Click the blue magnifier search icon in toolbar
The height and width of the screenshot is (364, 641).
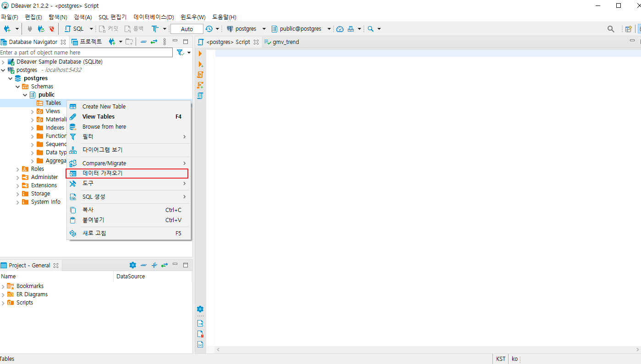pyautogui.click(x=371, y=29)
